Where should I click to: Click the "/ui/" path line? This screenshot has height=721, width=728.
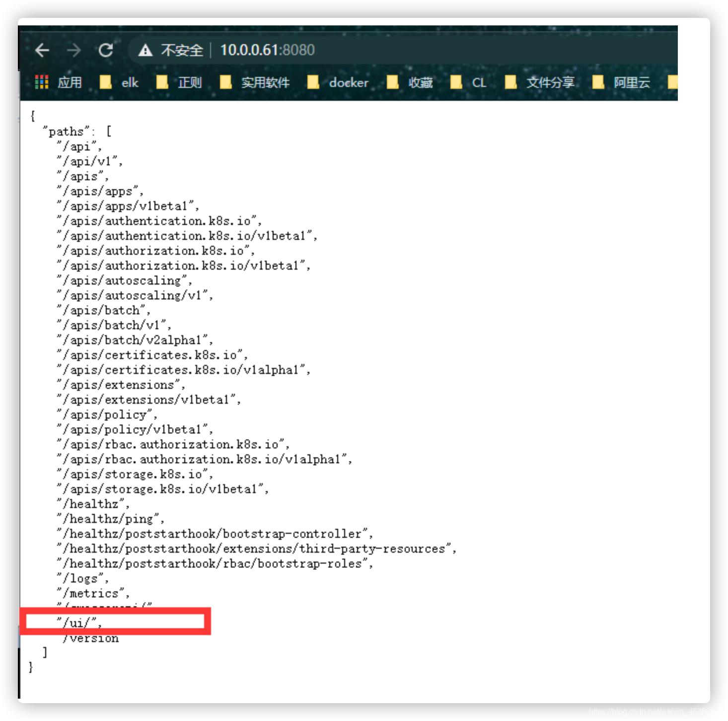79,623
